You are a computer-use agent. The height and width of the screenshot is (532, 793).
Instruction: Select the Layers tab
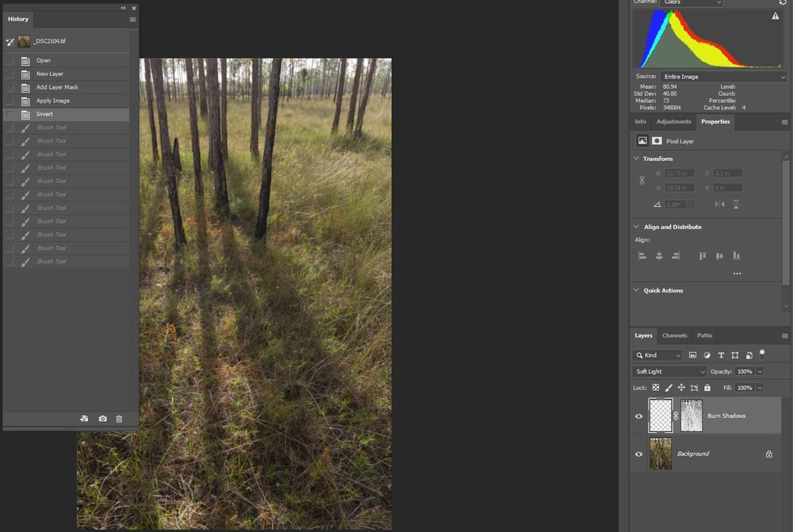(643, 336)
